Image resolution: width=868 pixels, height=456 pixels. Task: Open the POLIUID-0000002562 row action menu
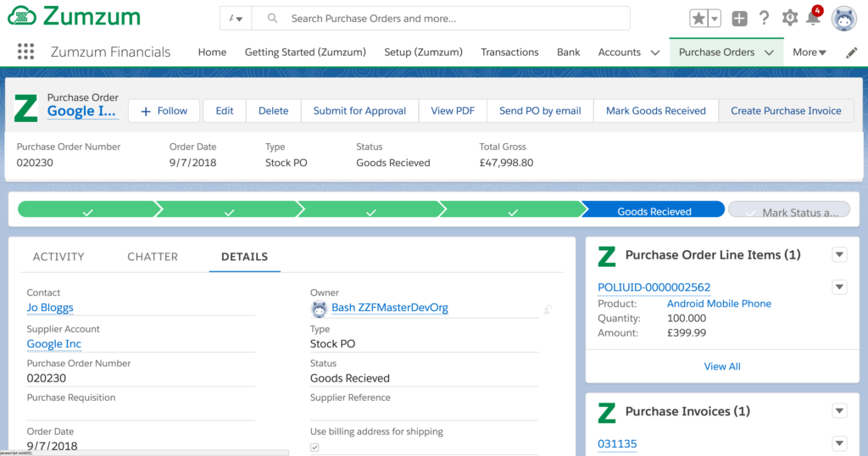(x=840, y=286)
